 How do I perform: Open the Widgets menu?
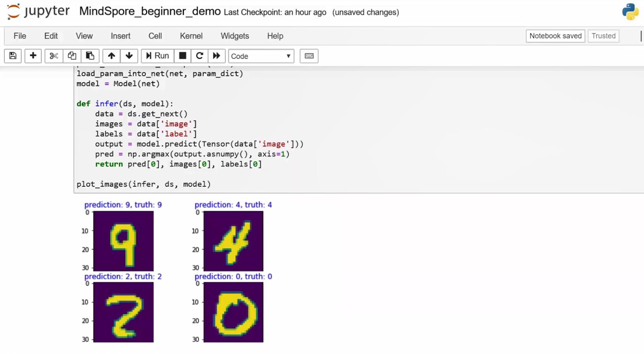(x=235, y=36)
